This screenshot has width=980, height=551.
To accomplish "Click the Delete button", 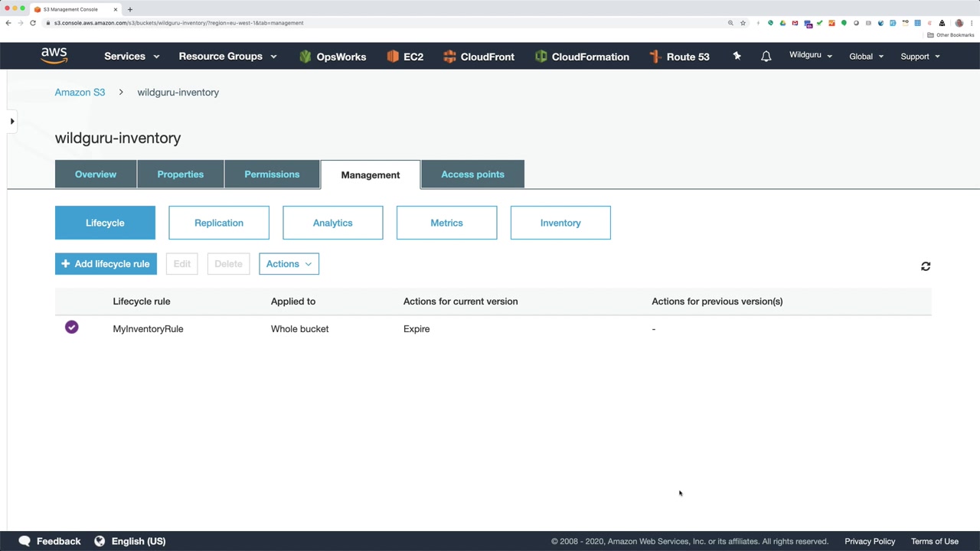I will [x=228, y=264].
